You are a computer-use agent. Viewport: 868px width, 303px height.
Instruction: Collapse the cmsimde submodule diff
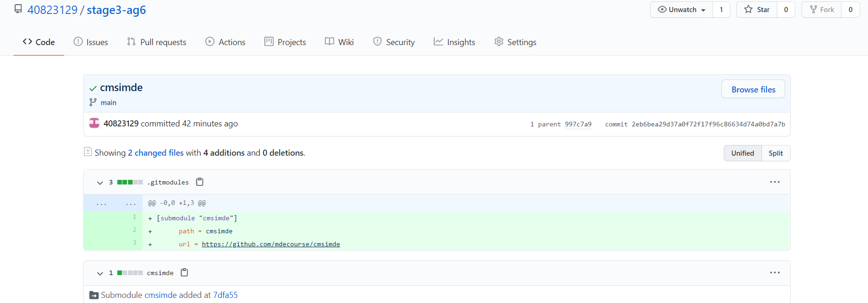click(x=100, y=273)
